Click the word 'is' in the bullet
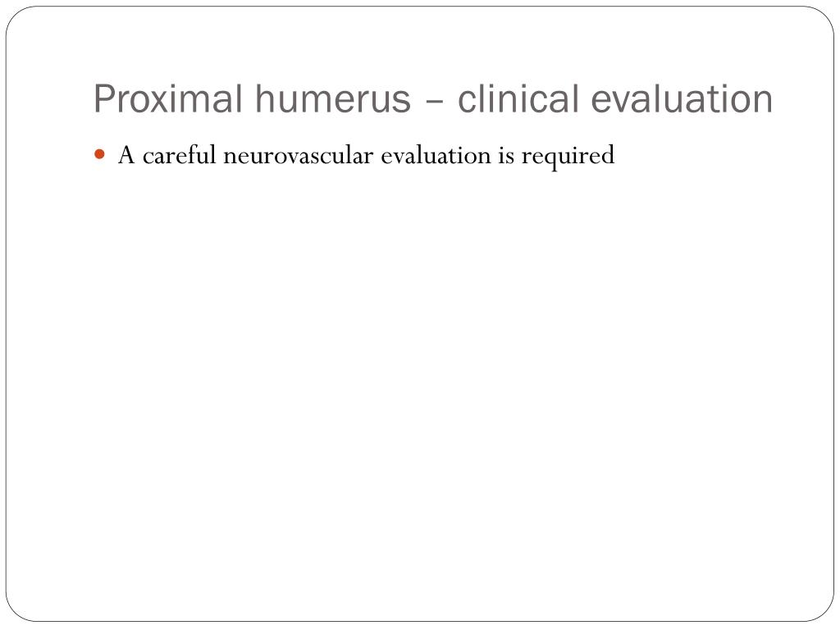 click(506, 155)
